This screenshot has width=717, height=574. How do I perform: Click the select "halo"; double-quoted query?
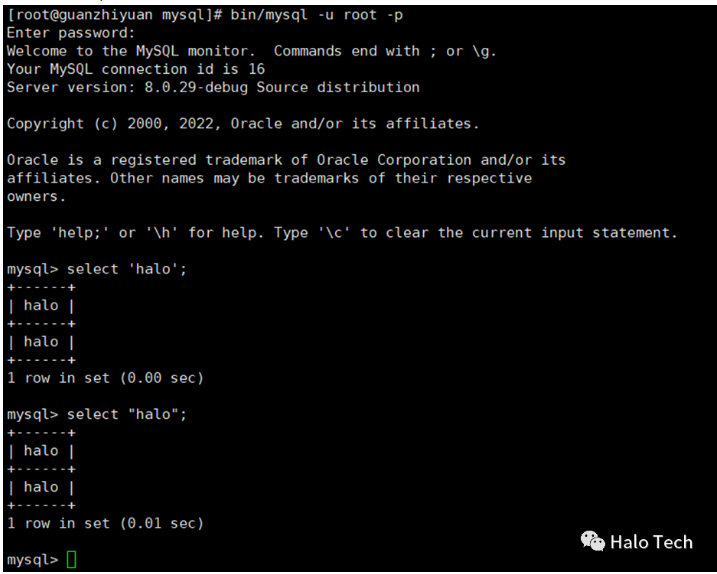point(127,414)
